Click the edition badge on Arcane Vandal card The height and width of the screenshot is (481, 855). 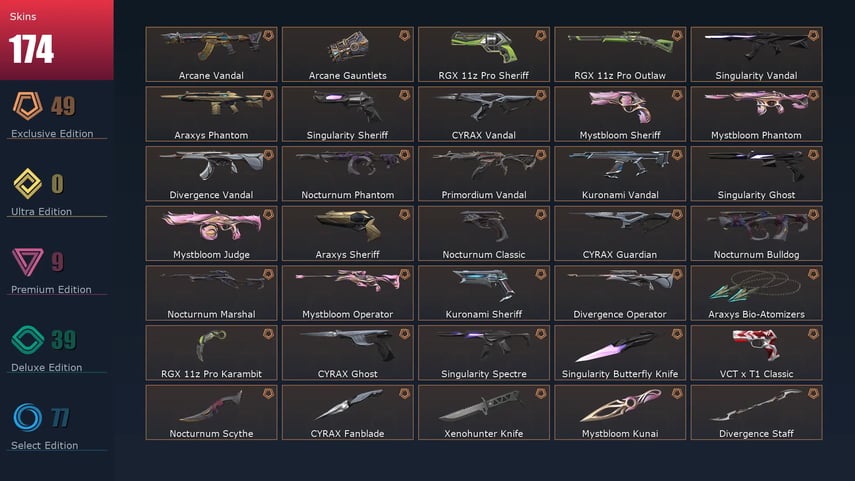click(268, 35)
